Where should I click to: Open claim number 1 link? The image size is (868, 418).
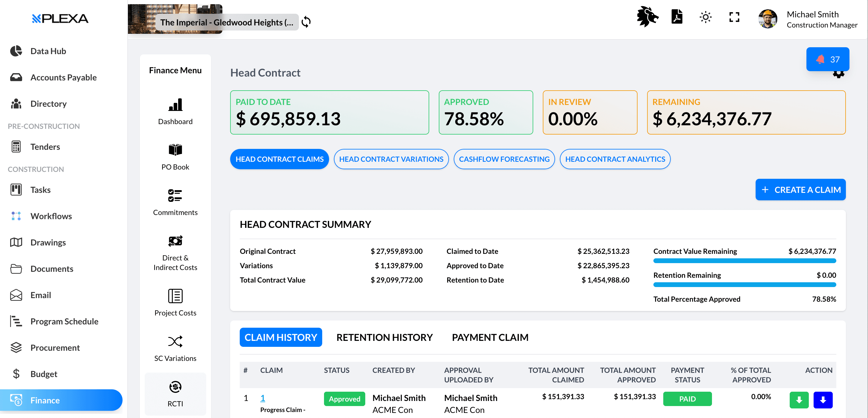click(262, 398)
